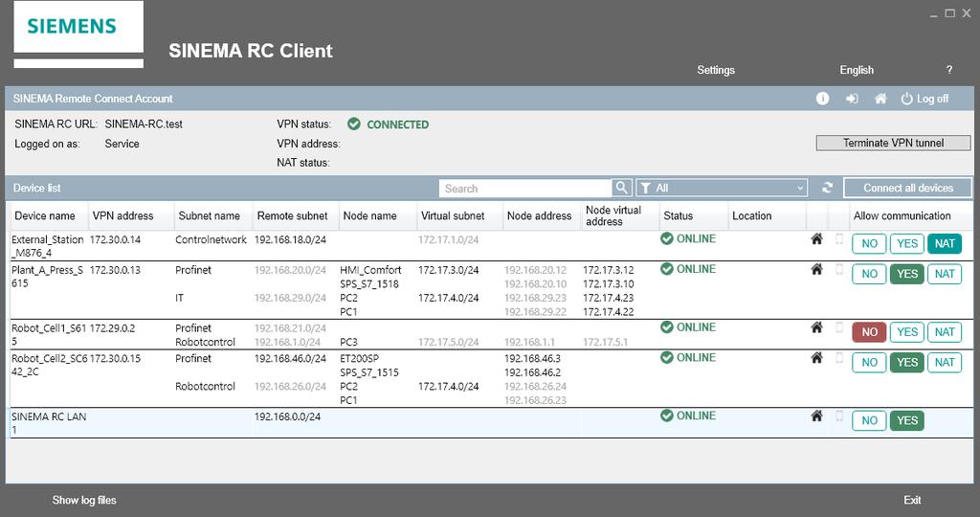Select node address 192.168.46.3
Image resolution: width=980 pixels, height=517 pixels.
[532, 359]
